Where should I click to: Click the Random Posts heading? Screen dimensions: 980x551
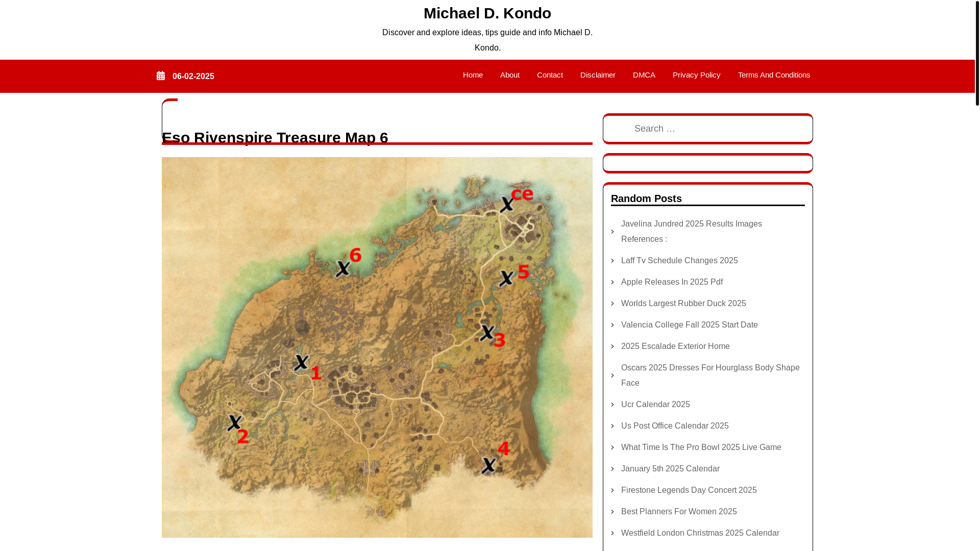(x=646, y=198)
